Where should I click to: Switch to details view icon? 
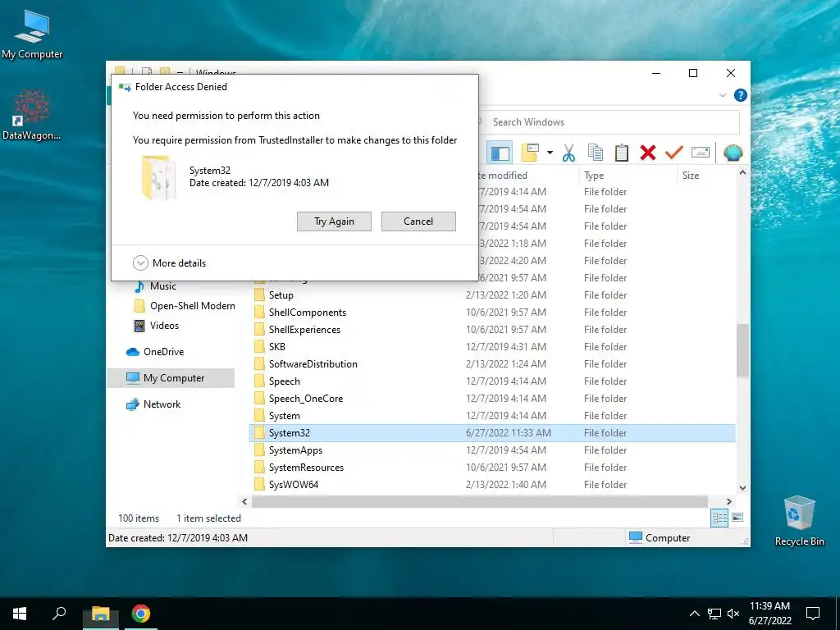(719, 518)
